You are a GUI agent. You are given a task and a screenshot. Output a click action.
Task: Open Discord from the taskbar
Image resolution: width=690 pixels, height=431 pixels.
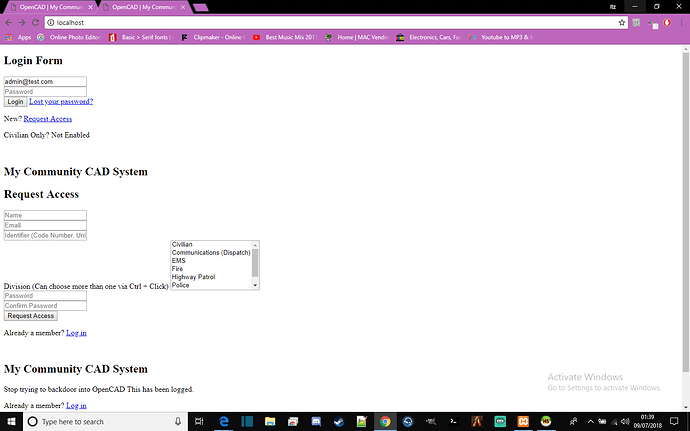(316, 422)
